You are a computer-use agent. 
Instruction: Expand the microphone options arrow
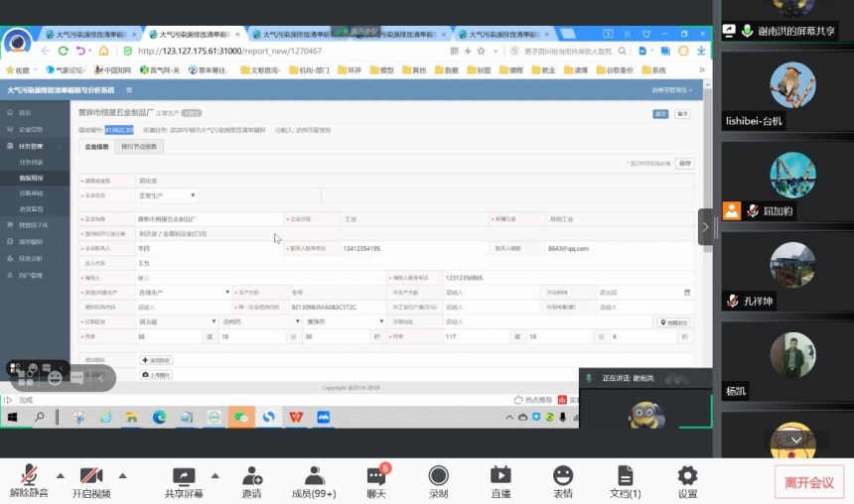point(61,475)
